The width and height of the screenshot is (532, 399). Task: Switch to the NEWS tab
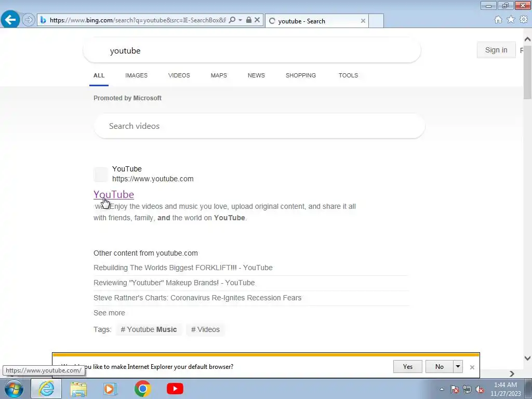tap(256, 75)
